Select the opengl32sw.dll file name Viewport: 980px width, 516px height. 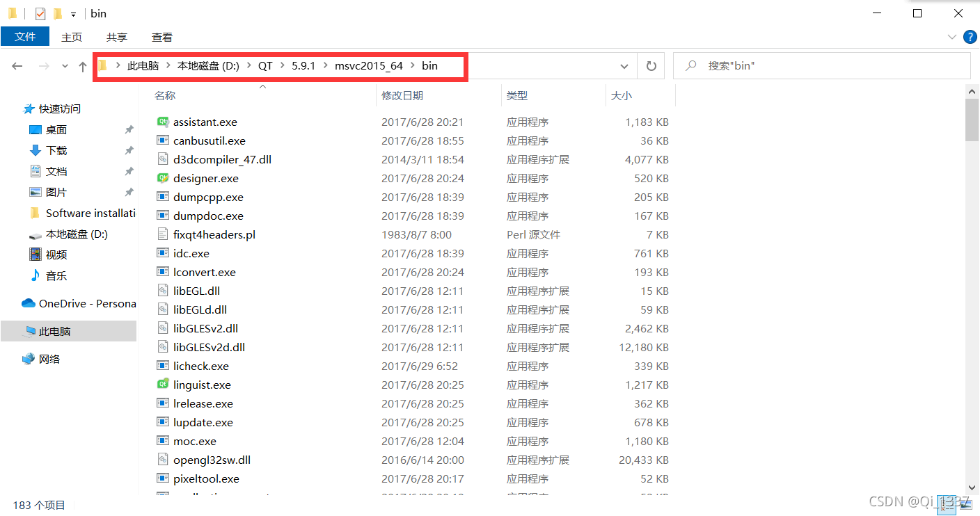point(212,460)
